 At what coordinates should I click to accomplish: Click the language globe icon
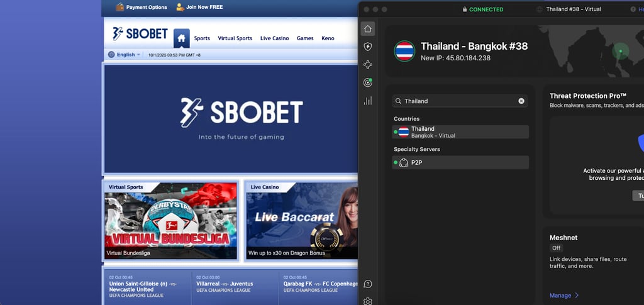click(x=111, y=55)
